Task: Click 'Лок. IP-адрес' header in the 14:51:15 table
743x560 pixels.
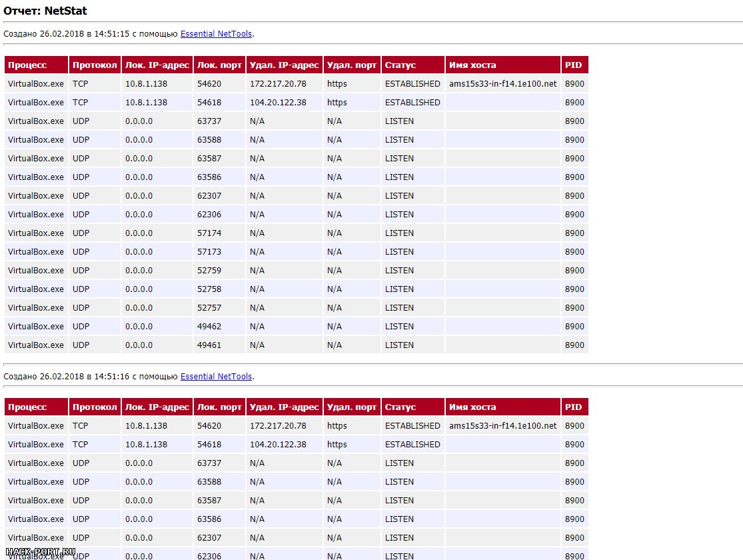Action: pyautogui.click(x=157, y=65)
